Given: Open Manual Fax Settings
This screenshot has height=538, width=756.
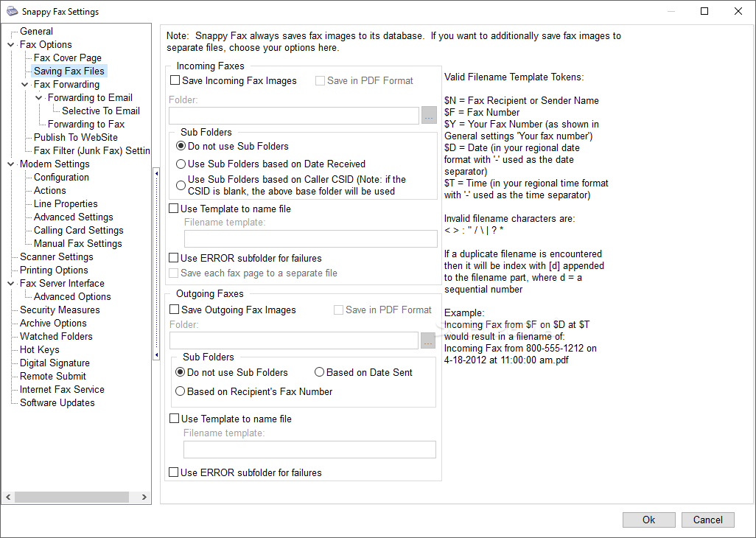Looking at the screenshot, I should (x=77, y=243).
